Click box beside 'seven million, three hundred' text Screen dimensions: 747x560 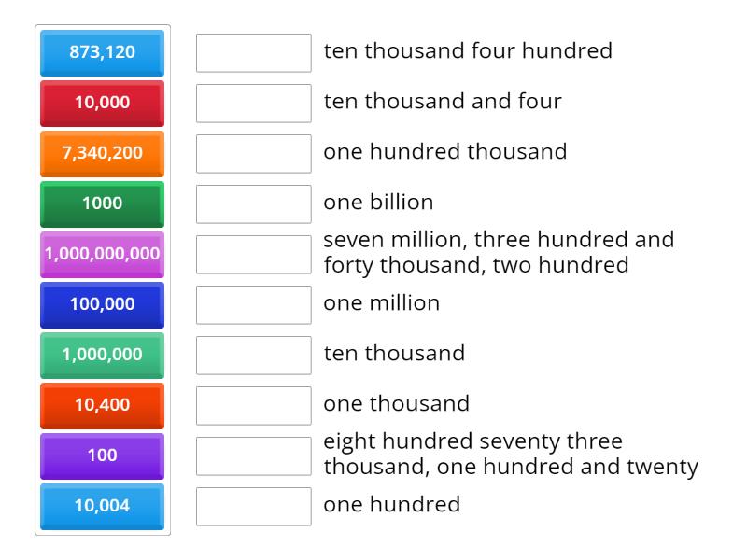coord(253,254)
